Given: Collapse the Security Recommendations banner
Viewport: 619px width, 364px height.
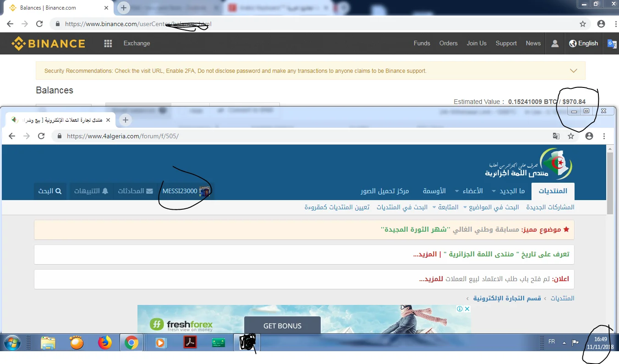Looking at the screenshot, I should coord(573,71).
